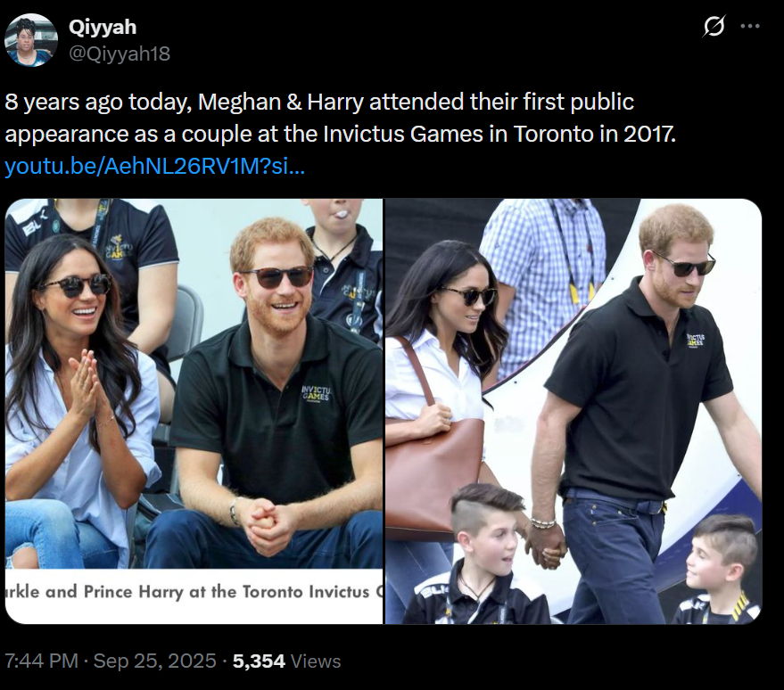Click Qiyyah's profile avatar picture
The width and height of the screenshot is (784, 690).
(x=31, y=40)
